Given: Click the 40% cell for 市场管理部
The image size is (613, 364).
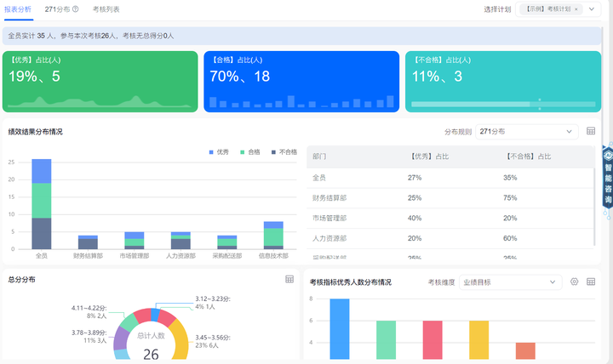Looking at the screenshot, I should 415,219.
